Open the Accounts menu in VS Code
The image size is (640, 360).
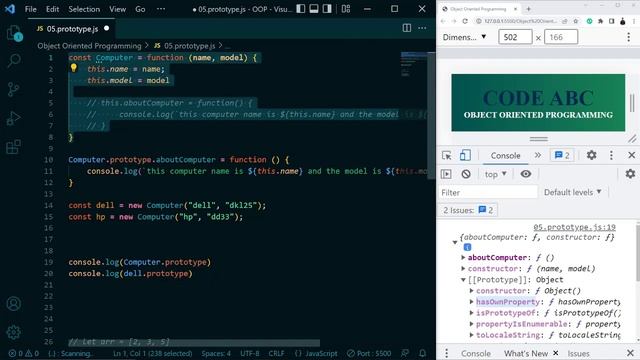point(13,304)
